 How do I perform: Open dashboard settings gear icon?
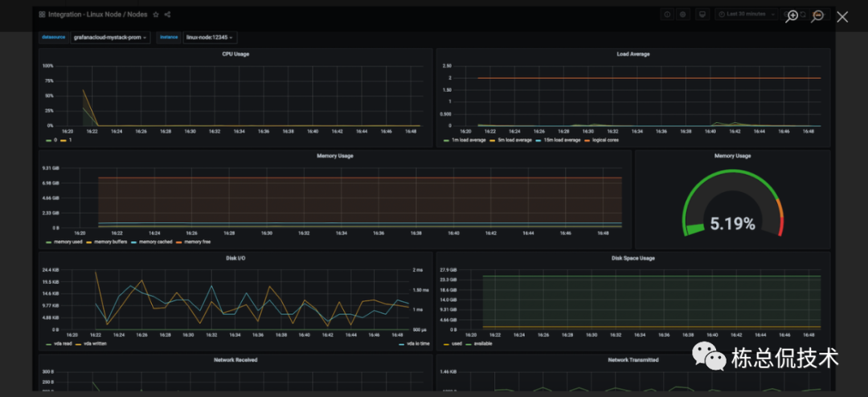(x=682, y=14)
